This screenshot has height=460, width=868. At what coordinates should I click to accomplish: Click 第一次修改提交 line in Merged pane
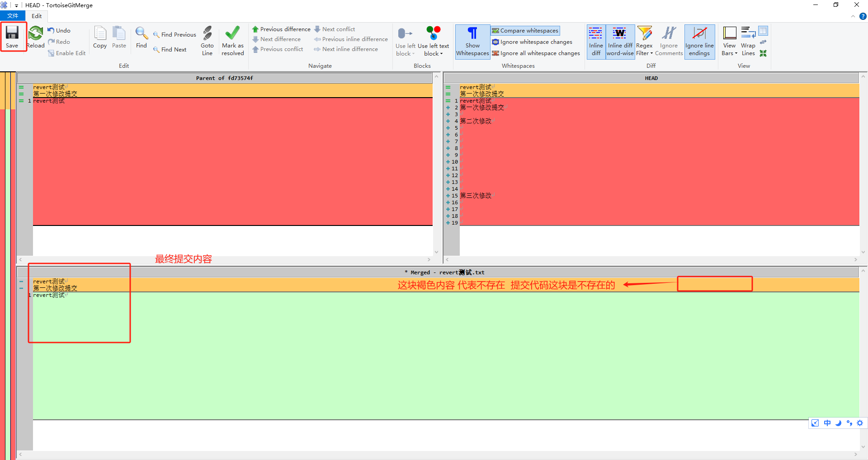click(55, 288)
